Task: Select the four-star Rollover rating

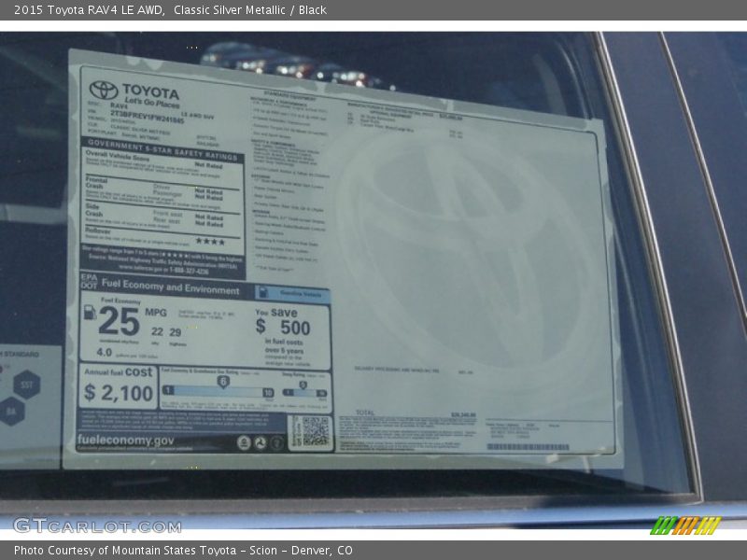Action: [x=210, y=243]
